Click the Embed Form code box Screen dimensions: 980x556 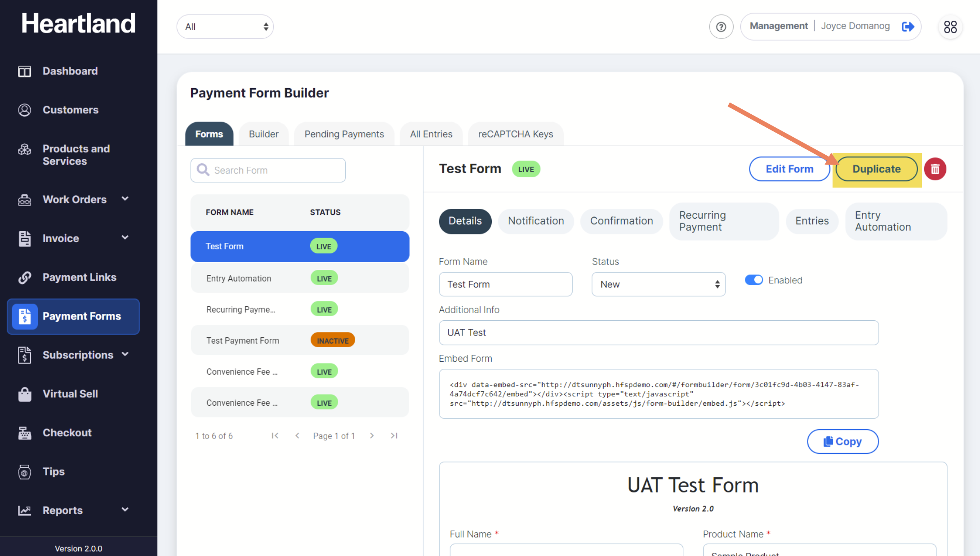click(x=659, y=394)
